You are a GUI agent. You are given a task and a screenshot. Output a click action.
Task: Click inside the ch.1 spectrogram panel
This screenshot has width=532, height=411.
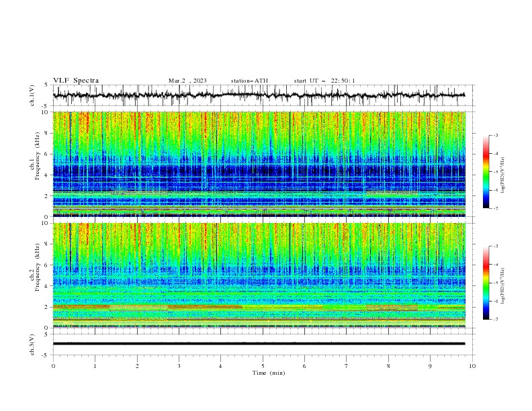click(x=259, y=164)
